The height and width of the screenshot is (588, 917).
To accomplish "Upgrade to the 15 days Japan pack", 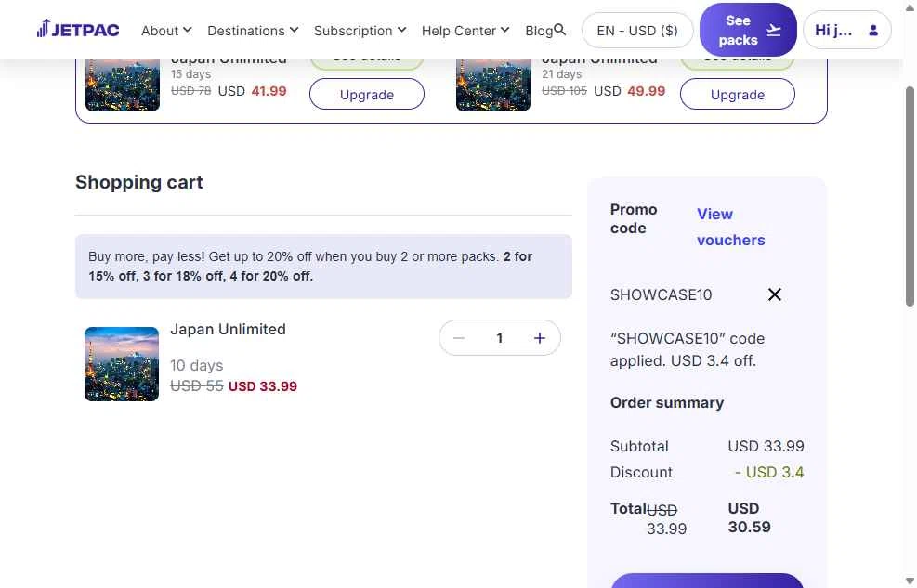I will click(x=367, y=94).
